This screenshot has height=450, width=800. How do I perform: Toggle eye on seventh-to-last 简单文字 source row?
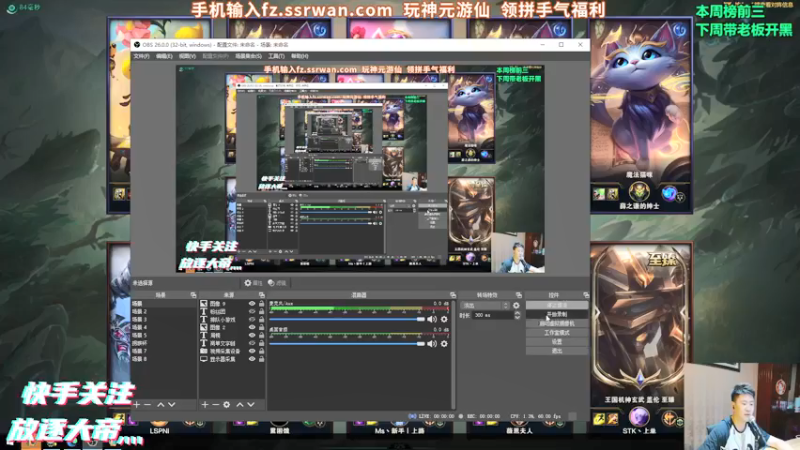pos(252,343)
